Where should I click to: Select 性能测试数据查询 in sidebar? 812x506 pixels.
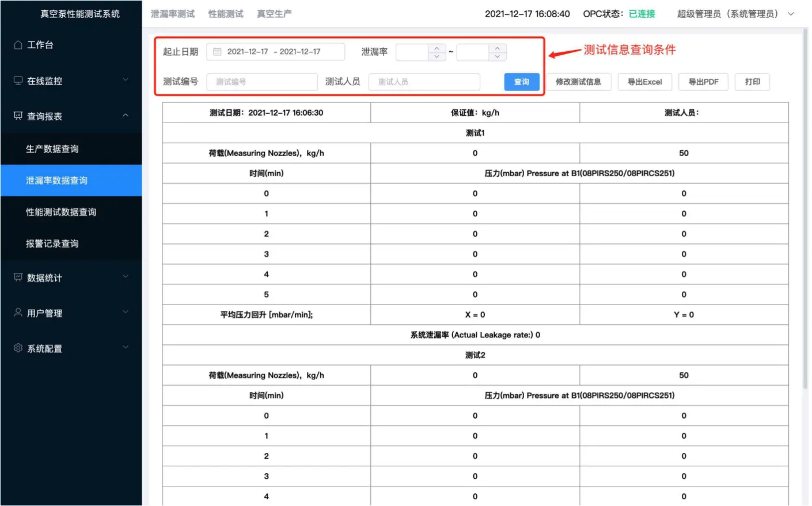click(71, 212)
